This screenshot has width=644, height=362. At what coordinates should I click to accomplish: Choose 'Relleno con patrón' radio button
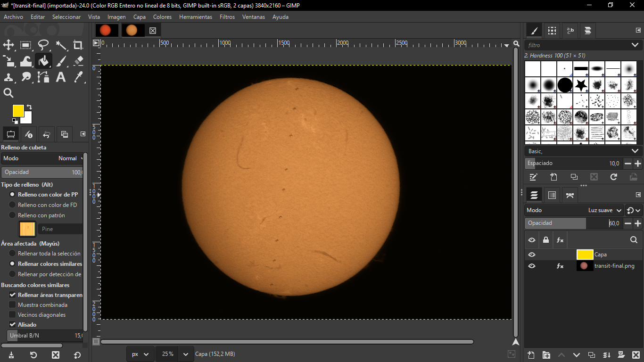point(12,215)
